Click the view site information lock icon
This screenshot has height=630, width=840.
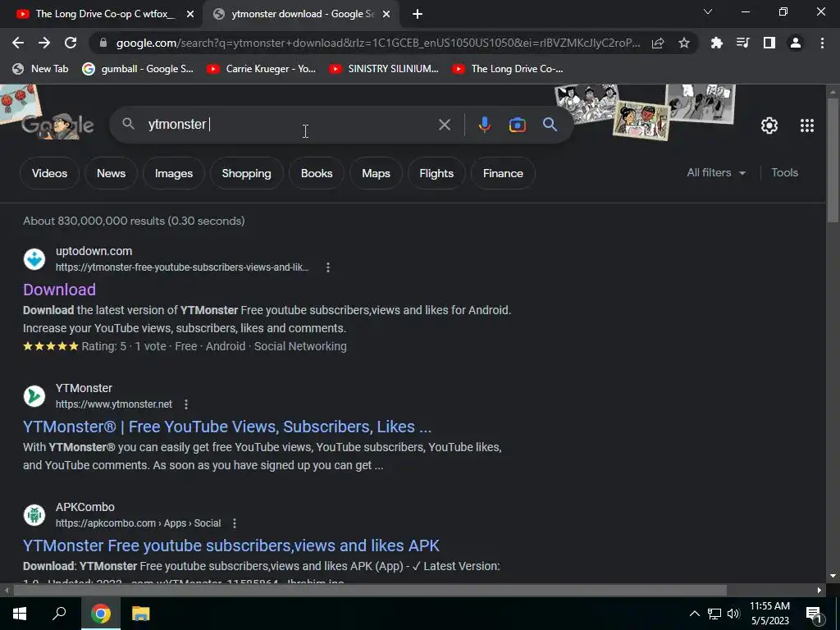[103, 43]
